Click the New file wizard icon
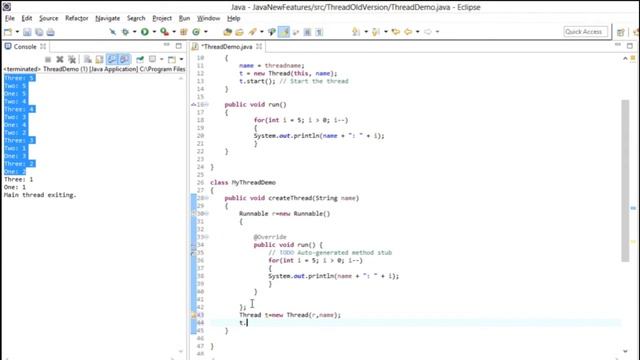Image resolution: width=640 pixels, height=360 pixels. pos(8,32)
